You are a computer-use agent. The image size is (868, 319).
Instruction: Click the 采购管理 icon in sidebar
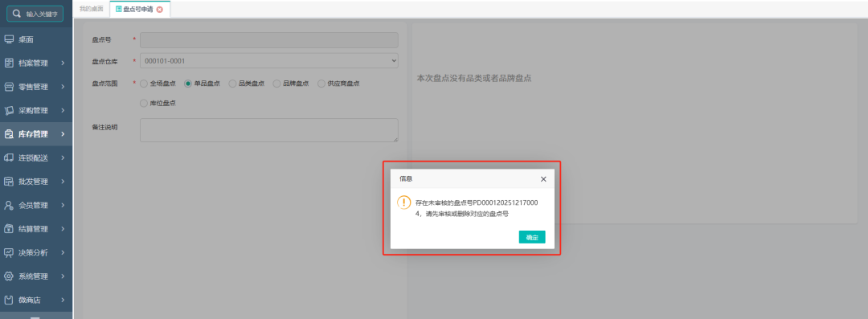coord(9,110)
